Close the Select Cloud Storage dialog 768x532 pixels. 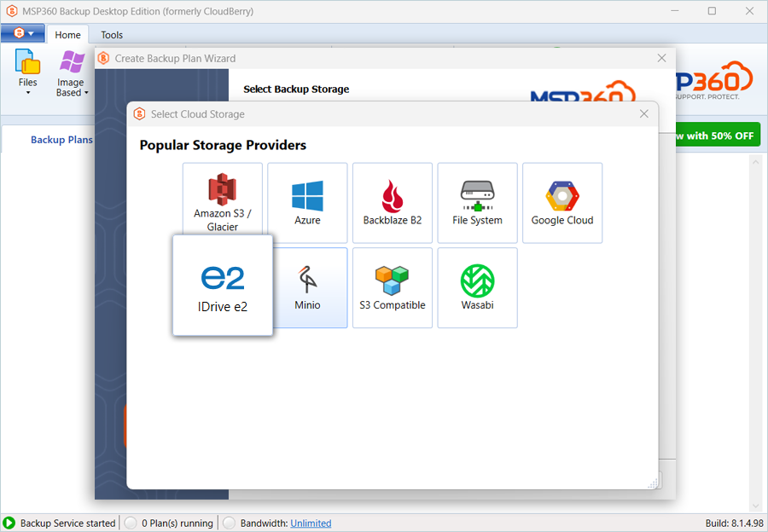tap(644, 114)
